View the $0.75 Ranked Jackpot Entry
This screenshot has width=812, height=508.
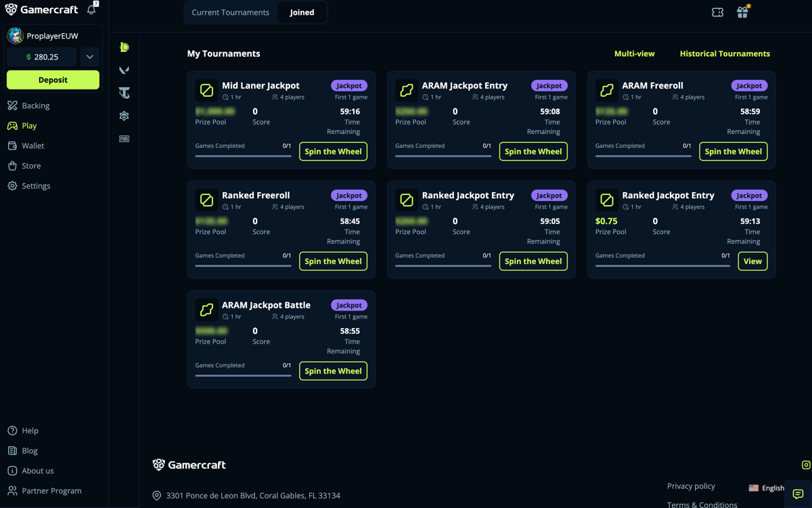pyautogui.click(x=752, y=261)
